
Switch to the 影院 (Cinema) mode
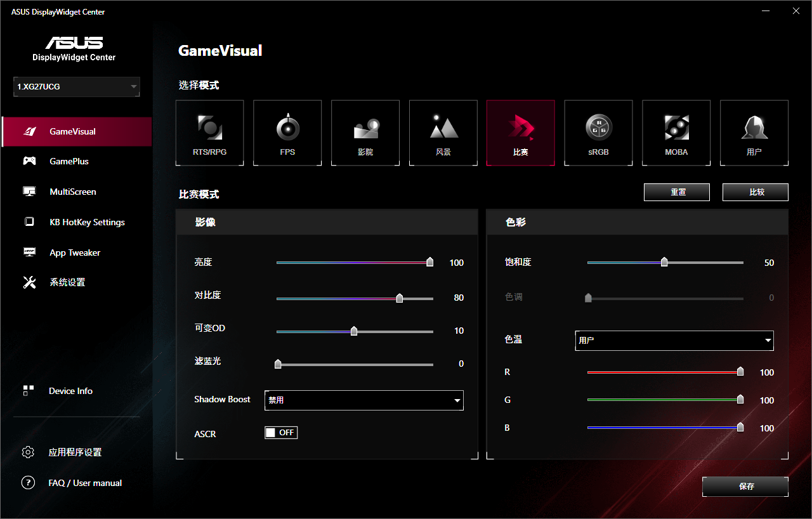point(365,133)
